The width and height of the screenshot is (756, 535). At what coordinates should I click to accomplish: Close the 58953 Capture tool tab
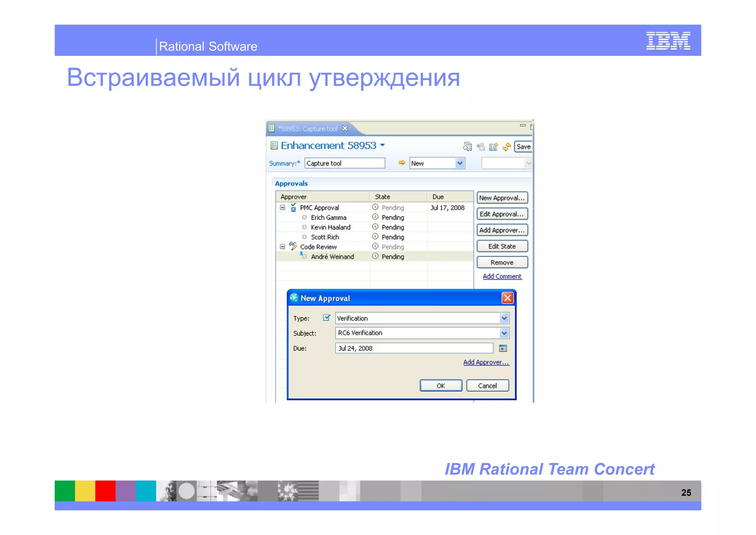tap(345, 128)
